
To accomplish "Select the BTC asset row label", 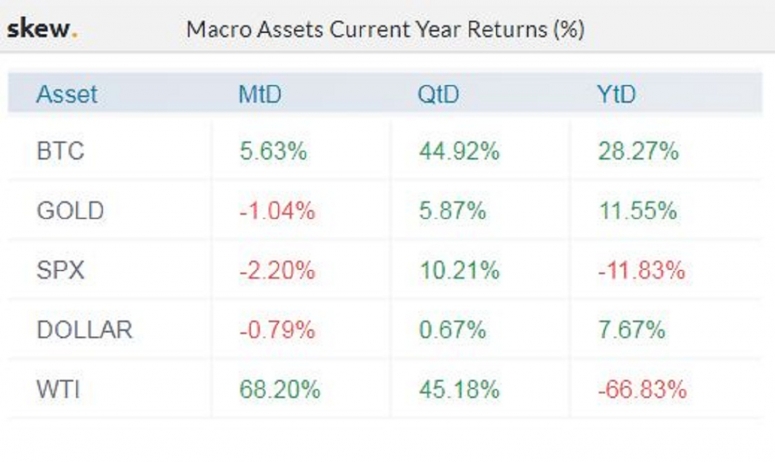I will pyautogui.click(x=60, y=151).
